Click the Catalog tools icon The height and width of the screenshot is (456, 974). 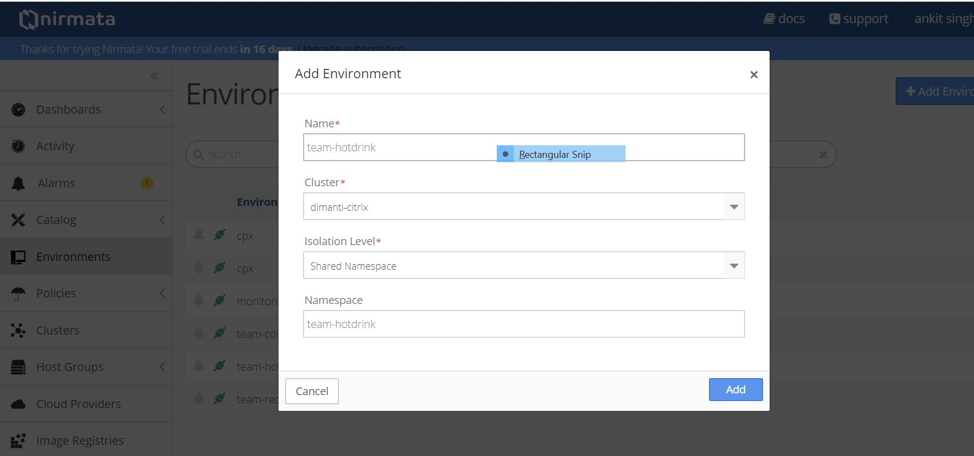coord(18,220)
